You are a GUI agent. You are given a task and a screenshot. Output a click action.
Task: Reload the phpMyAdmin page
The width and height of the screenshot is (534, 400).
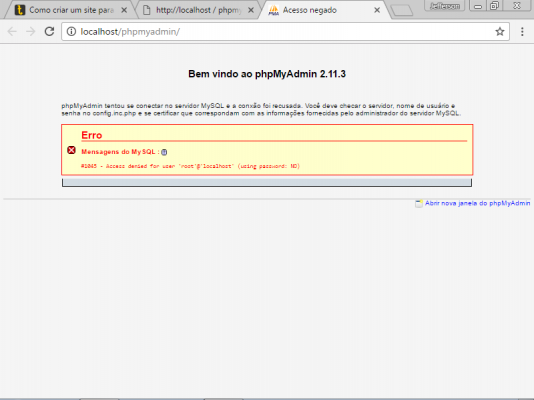pos(50,32)
